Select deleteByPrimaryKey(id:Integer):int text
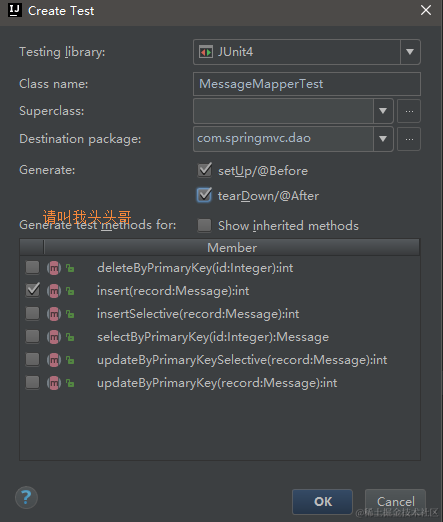This screenshot has width=443, height=522. [x=195, y=268]
